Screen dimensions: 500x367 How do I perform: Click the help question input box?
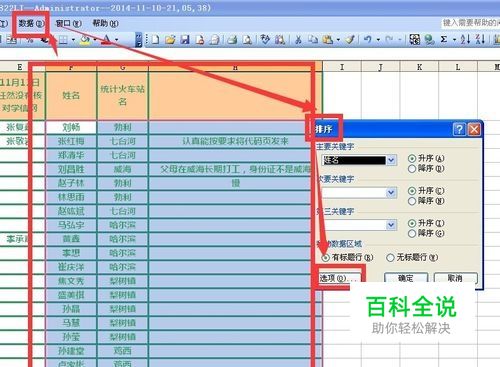pyautogui.click(x=470, y=23)
